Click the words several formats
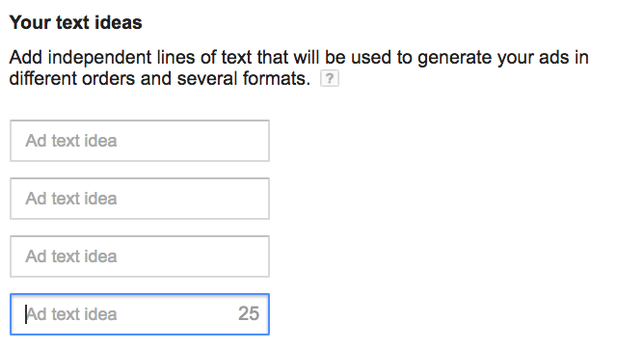The image size is (644, 349). pyautogui.click(x=243, y=78)
